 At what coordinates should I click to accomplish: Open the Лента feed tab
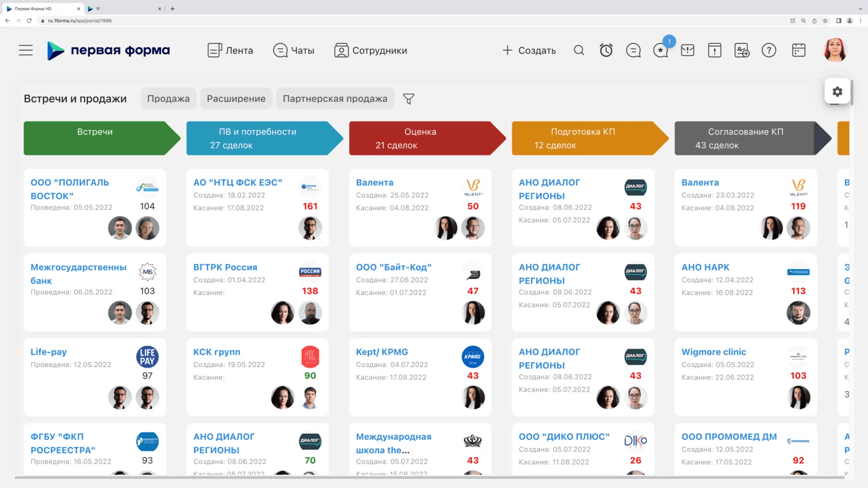coord(230,50)
